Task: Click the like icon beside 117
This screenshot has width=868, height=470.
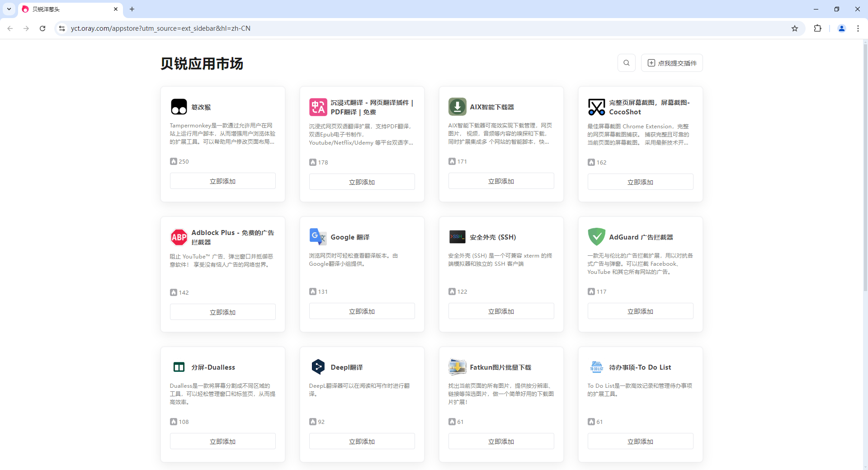Action: [591, 291]
